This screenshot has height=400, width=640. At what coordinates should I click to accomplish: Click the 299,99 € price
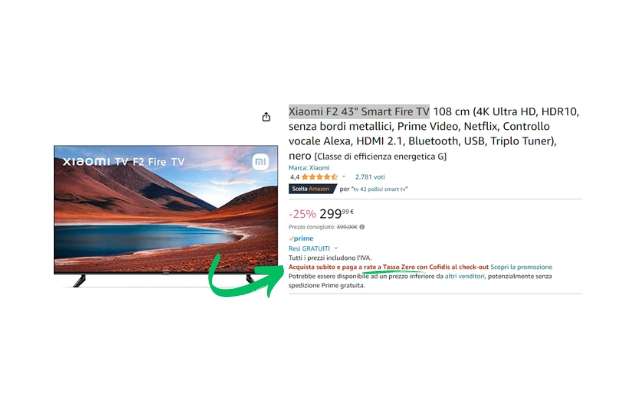336,213
